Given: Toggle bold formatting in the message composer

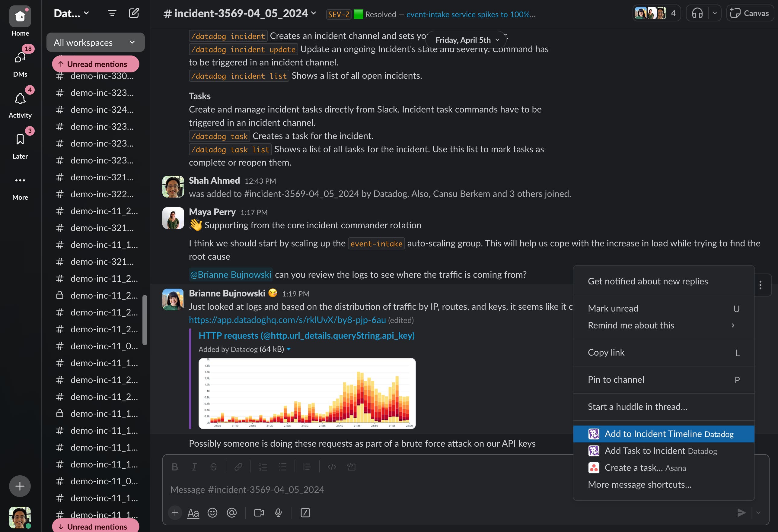Looking at the screenshot, I should coord(175,467).
